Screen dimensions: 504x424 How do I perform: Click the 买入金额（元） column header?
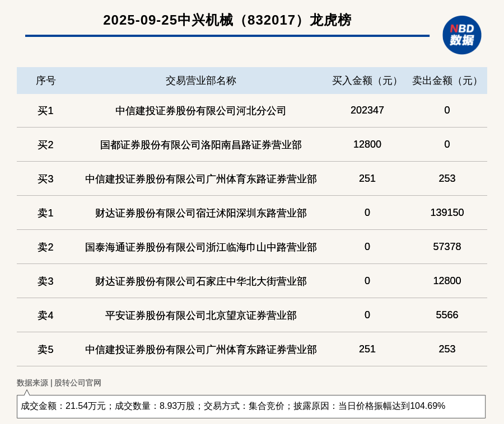(367, 81)
